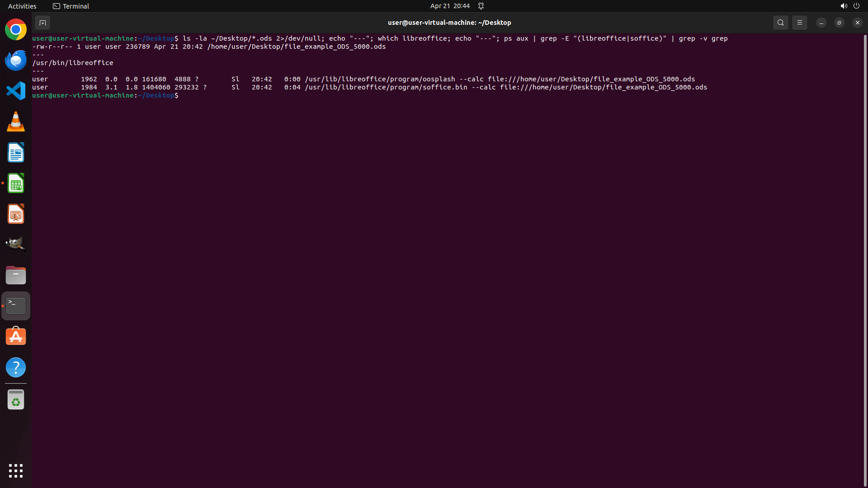Open LibreOffice Writer from dock
The height and width of the screenshot is (488, 868).
coord(16,153)
